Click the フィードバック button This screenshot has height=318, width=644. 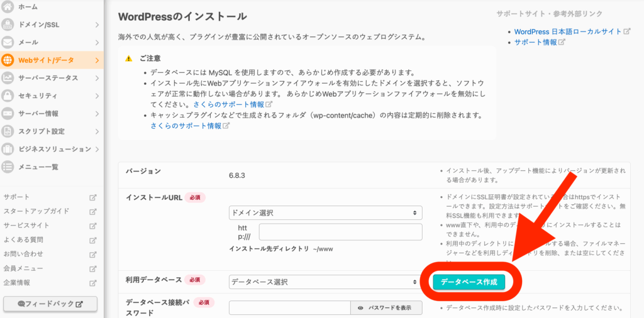click(50, 304)
